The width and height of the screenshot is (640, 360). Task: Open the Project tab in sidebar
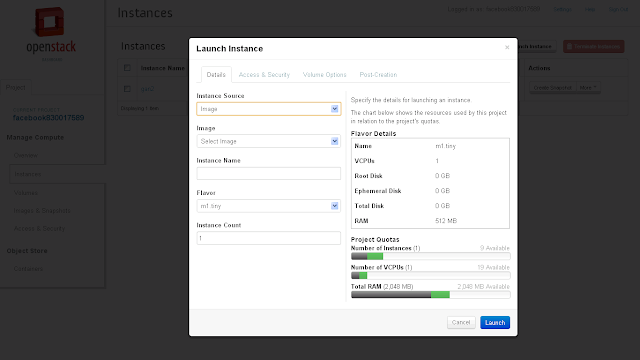click(16, 87)
